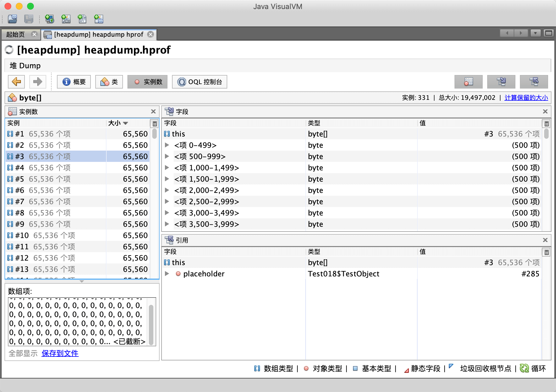Expand the <项 2,500-2,999> node

(167, 201)
